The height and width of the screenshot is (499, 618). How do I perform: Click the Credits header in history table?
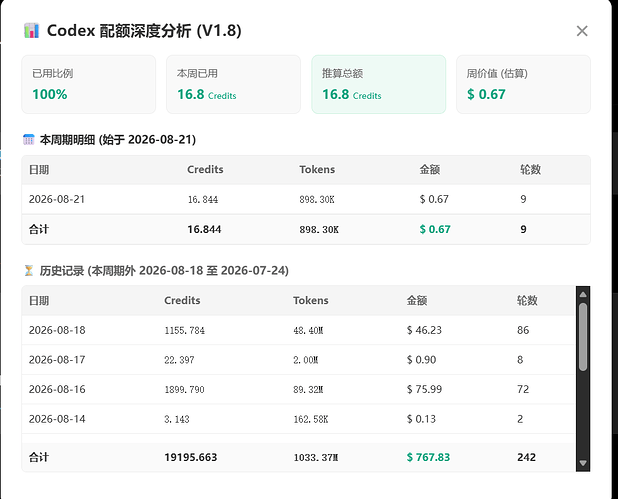click(182, 300)
